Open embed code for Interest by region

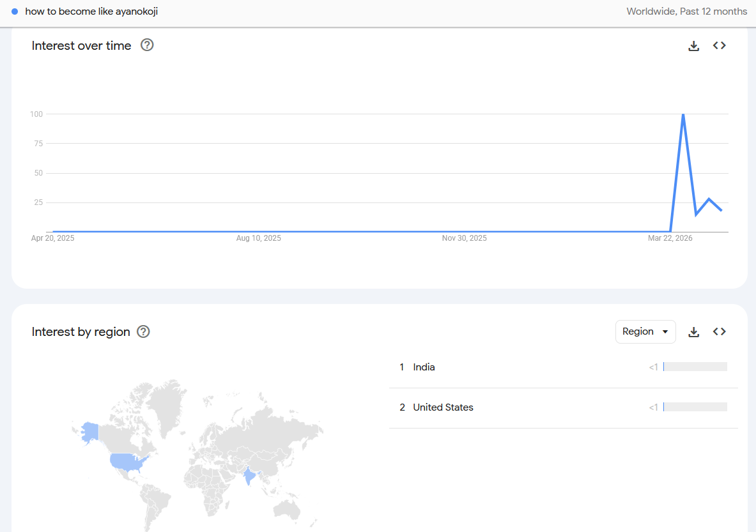pyautogui.click(x=720, y=331)
